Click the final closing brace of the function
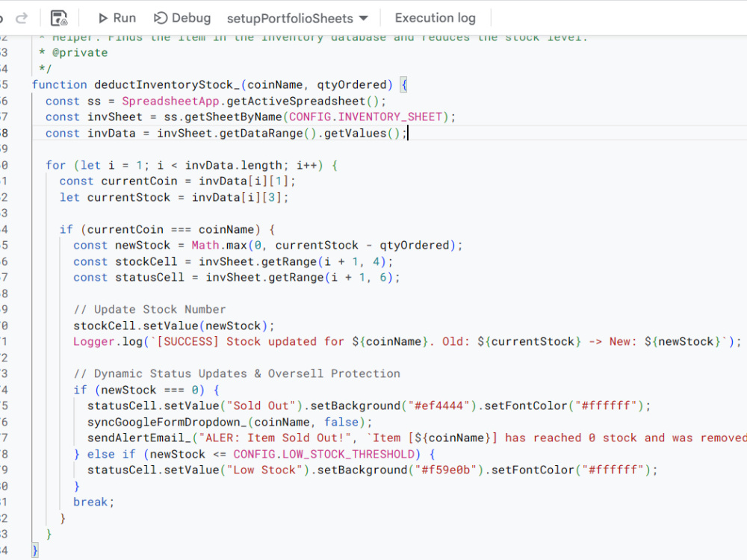 click(x=35, y=550)
